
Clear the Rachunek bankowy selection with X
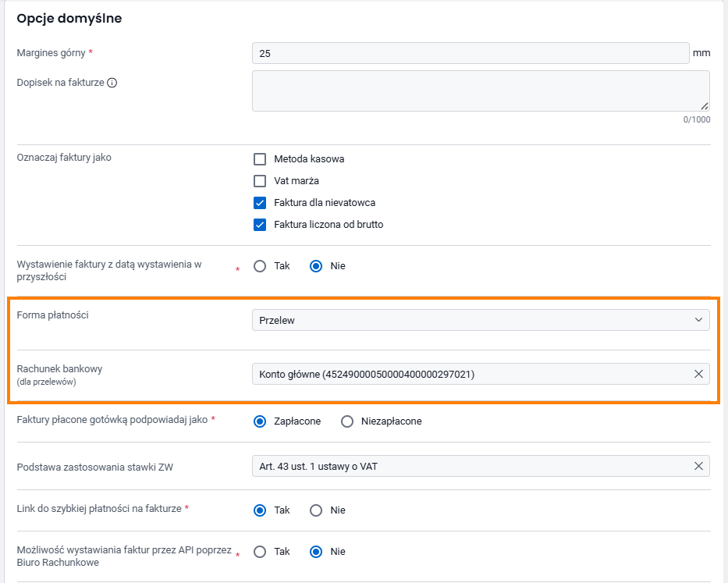pyautogui.click(x=698, y=374)
